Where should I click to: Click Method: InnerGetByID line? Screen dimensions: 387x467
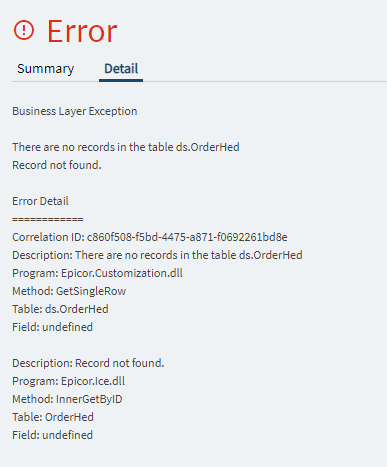click(67, 399)
